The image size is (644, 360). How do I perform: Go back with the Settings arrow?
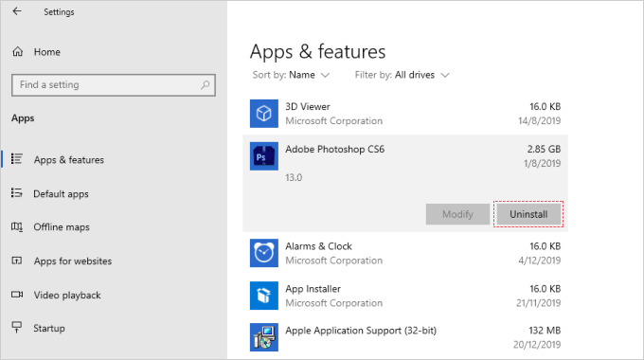point(17,11)
